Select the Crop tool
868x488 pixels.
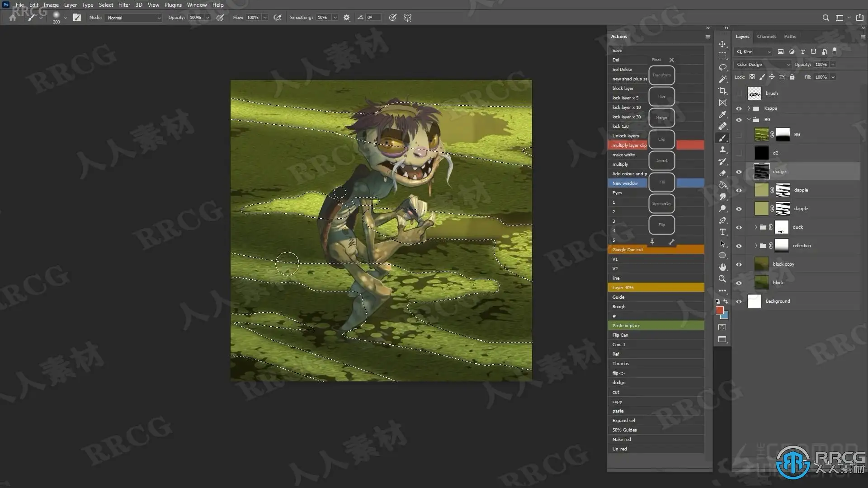click(722, 91)
